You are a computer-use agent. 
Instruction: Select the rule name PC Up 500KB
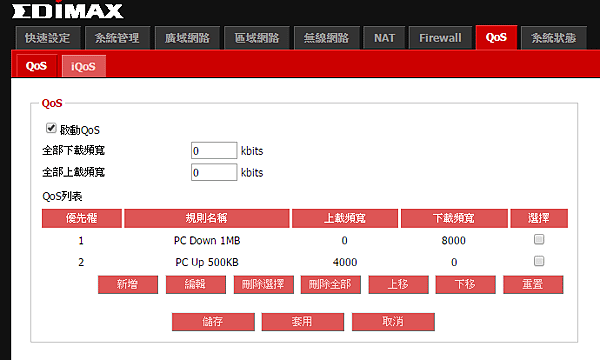207,262
